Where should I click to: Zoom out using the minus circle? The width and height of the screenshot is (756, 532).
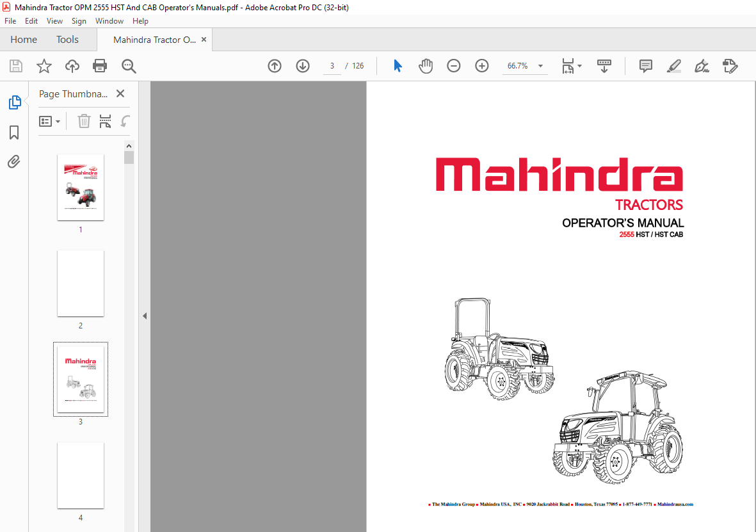[x=454, y=66]
